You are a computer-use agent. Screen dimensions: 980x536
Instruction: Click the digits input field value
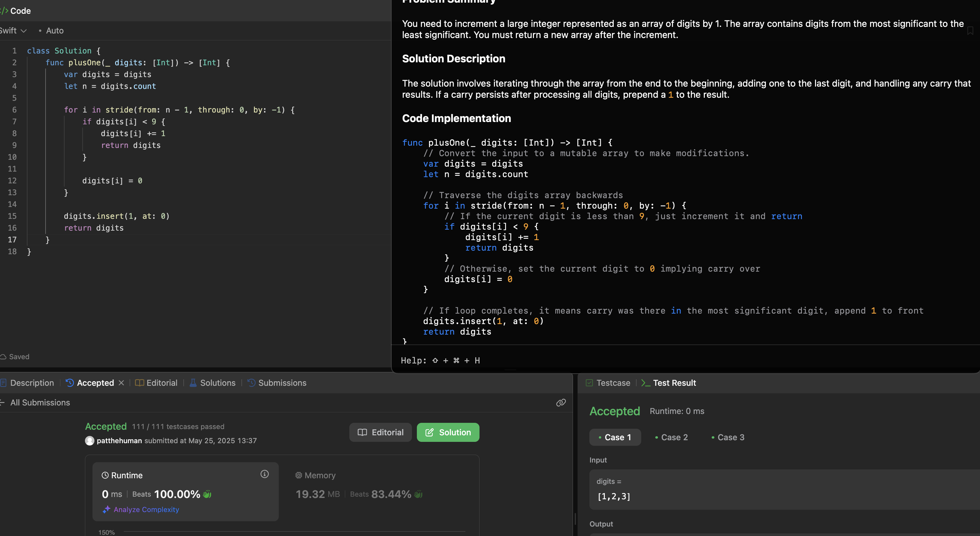tap(614, 496)
